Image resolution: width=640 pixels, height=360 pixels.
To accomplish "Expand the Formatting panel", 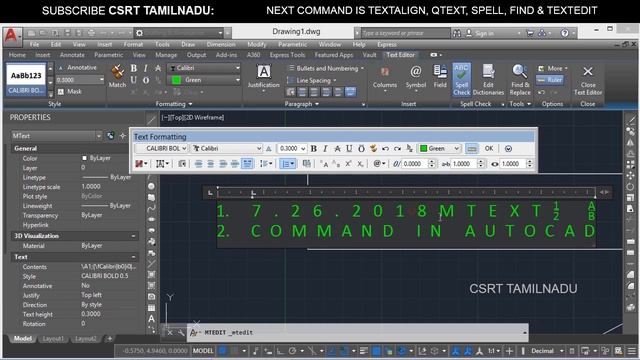I will click(x=173, y=104).
